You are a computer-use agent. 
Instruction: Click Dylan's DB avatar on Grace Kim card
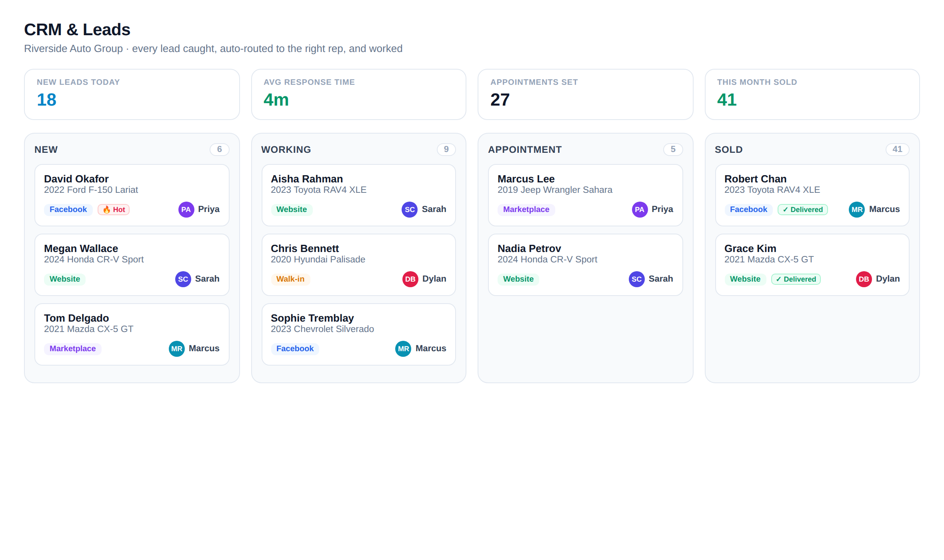pyautogui.click(x=864, y=279)
